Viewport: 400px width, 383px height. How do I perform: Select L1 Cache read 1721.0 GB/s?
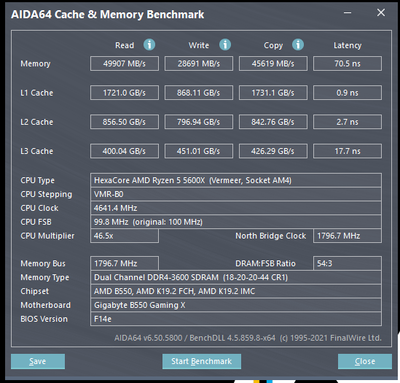pos(124,93)
